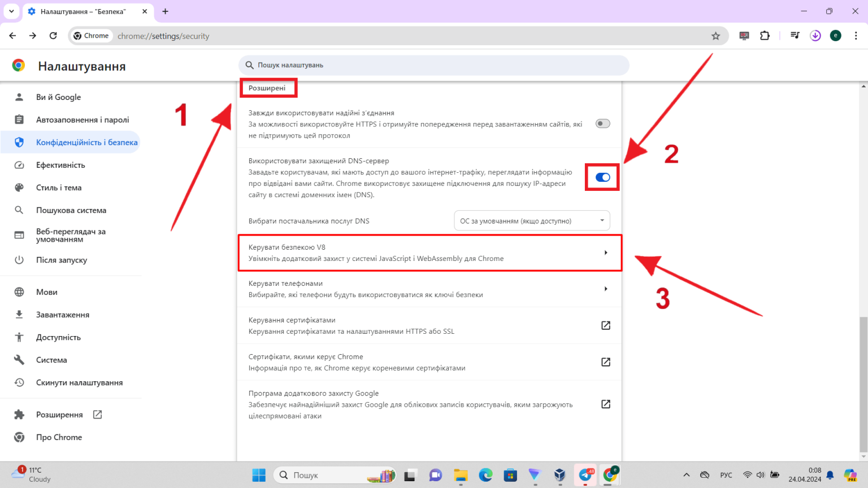Image resolution: width=868 pixels, height=488 pixels.
Task: Open the Chrome extensions puzzle icon
Action: pyautogui.click(x=765, y=35)
